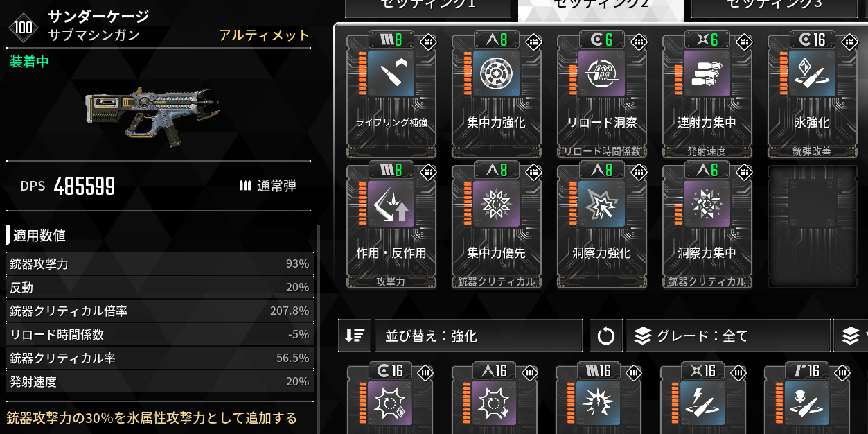The image size is (868, 434).
Task: Switch to the セッティング3 tab
Action: (x=774, y=7)
